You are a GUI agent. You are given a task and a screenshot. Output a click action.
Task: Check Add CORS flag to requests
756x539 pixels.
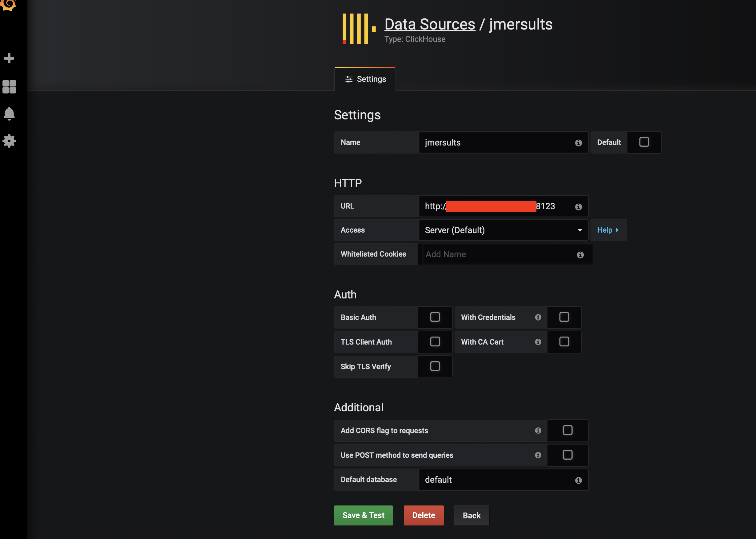pyautogui.click(x=567, y=430)
